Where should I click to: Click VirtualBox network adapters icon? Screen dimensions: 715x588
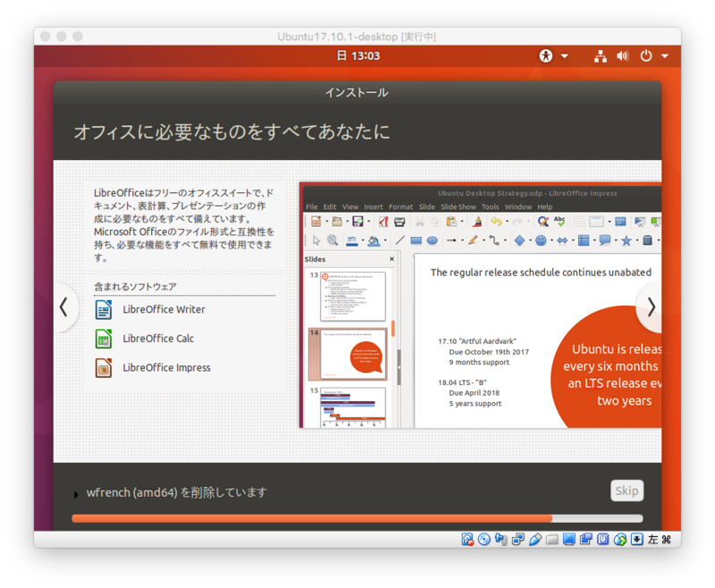click(x=518, y=540)
